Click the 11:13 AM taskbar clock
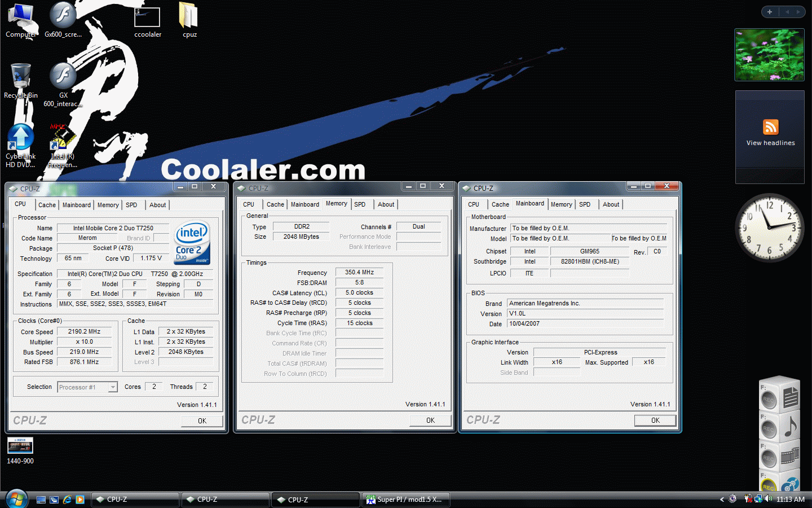Screen dimensions: 812x508 tap(790, 499)
